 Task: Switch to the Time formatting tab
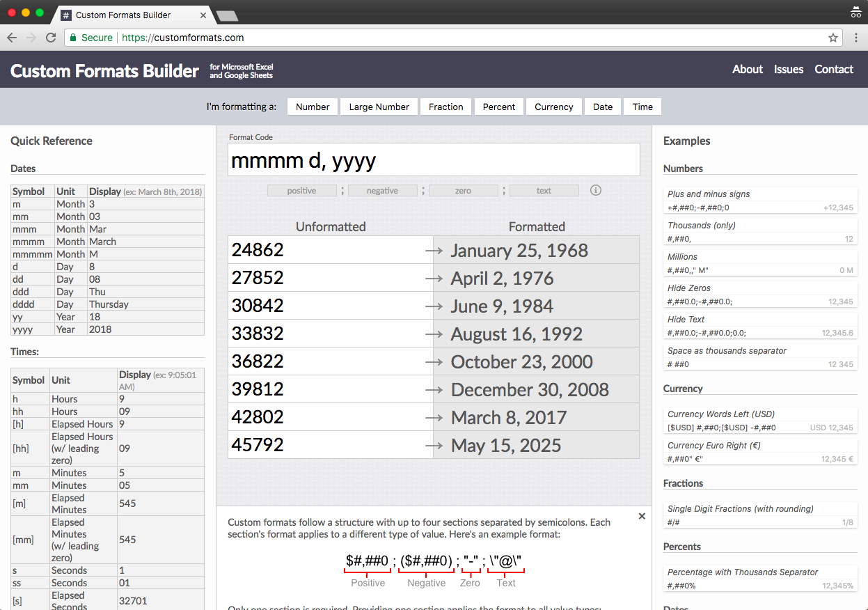[x=642, y=107]
